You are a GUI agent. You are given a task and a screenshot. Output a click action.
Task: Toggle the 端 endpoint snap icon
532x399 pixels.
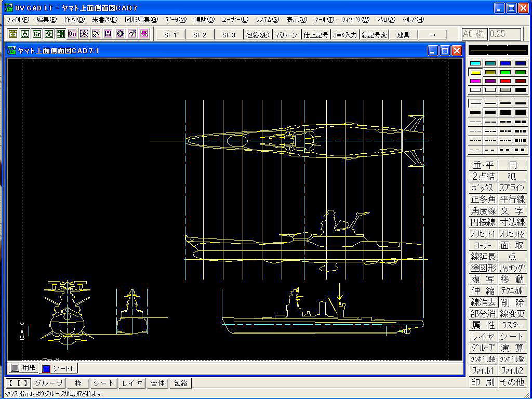tap(61, 34)
